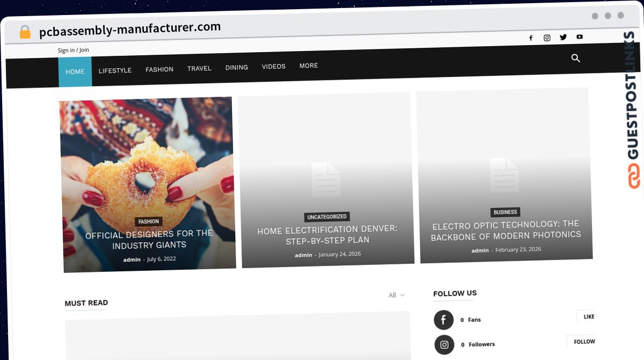Click the July 6, 2022 date text
The image size is (644, 360).
[x=162, y=259]
